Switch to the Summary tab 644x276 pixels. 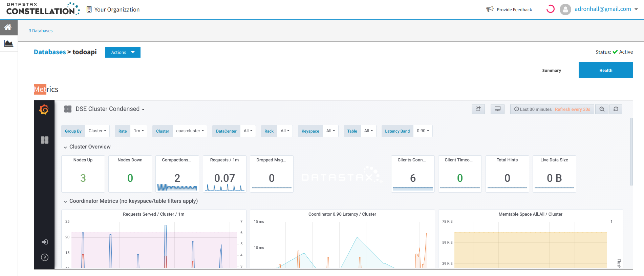pyautogui.click(x=552, y=71)
